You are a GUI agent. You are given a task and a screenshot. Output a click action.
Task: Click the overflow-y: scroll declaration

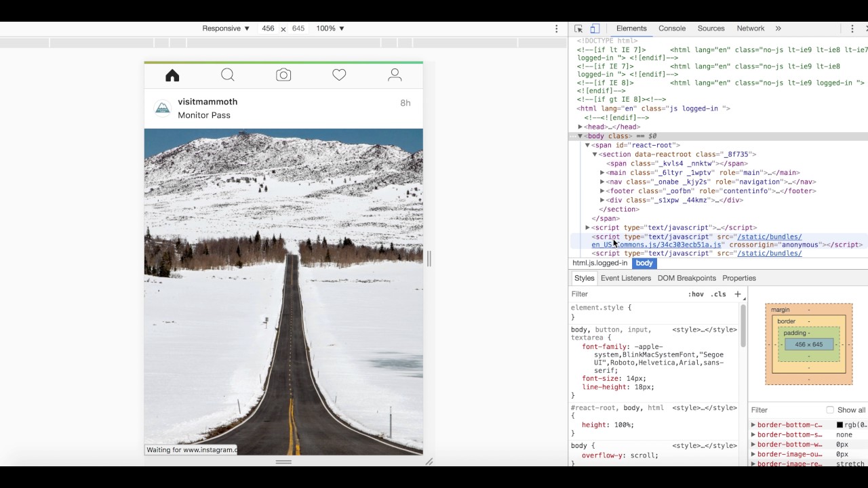click(x=620, y=455)
